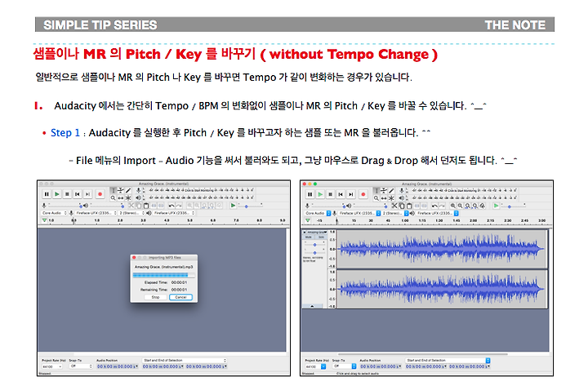Skip to end in the waveform window
588x386 pixels.
(x=351, y=194)
